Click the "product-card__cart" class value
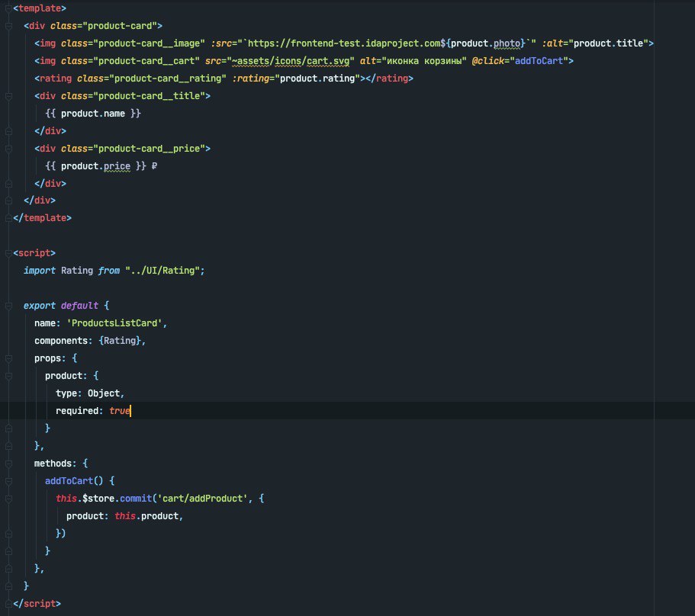695x616 pixels. pos(146,61)
